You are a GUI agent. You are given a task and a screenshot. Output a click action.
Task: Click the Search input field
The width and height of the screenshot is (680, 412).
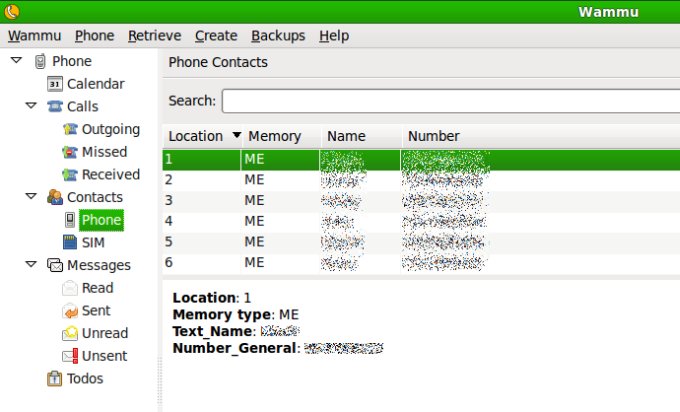[x=450, y=101]
